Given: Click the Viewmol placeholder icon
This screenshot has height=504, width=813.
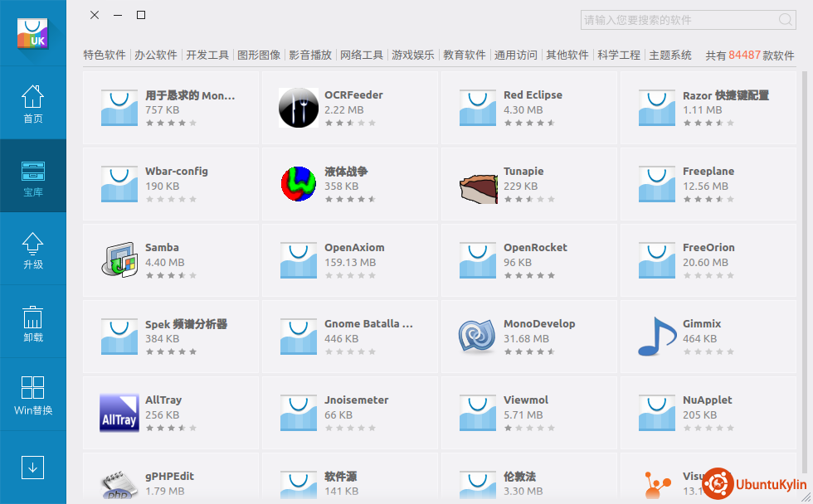Looking at the screenshot, I should (478, 413).
